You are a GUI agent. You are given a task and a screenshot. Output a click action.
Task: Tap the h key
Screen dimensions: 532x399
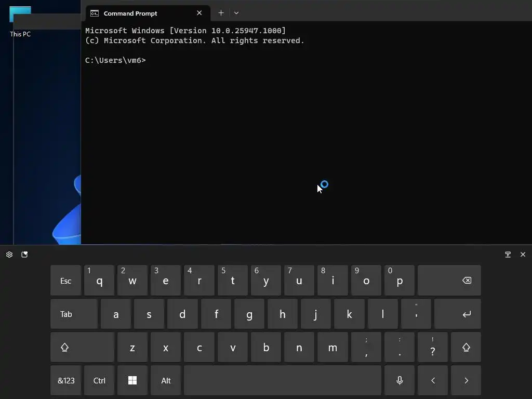click(282, 314)
